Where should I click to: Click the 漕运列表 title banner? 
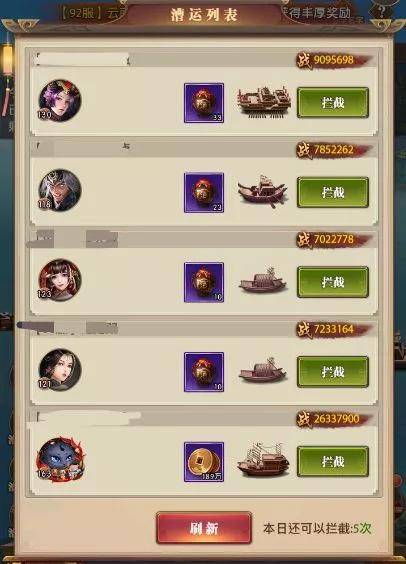click(204, 15)
